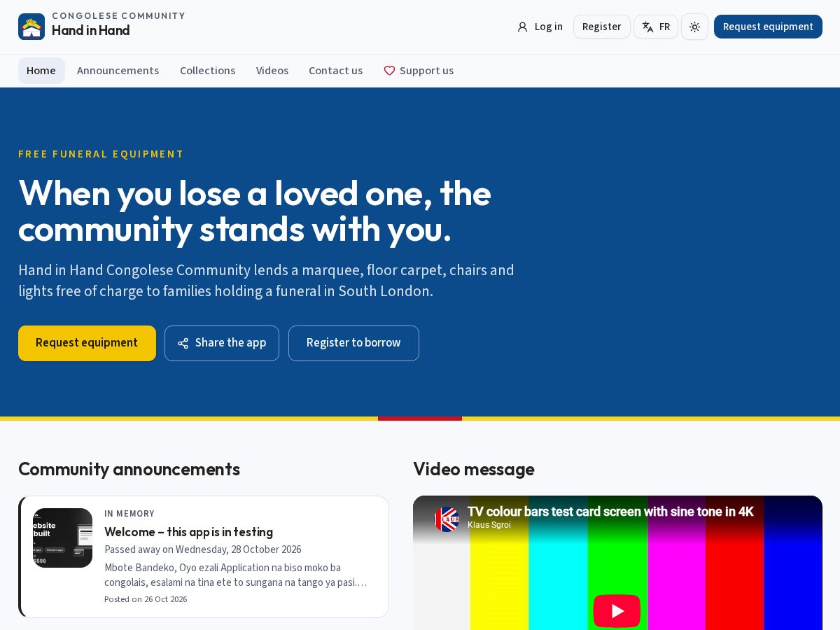This screenshot has width=840, height=630.
Task: Click 'Passed away on Wednesday, 28 October 2026'
Action: 203,549
